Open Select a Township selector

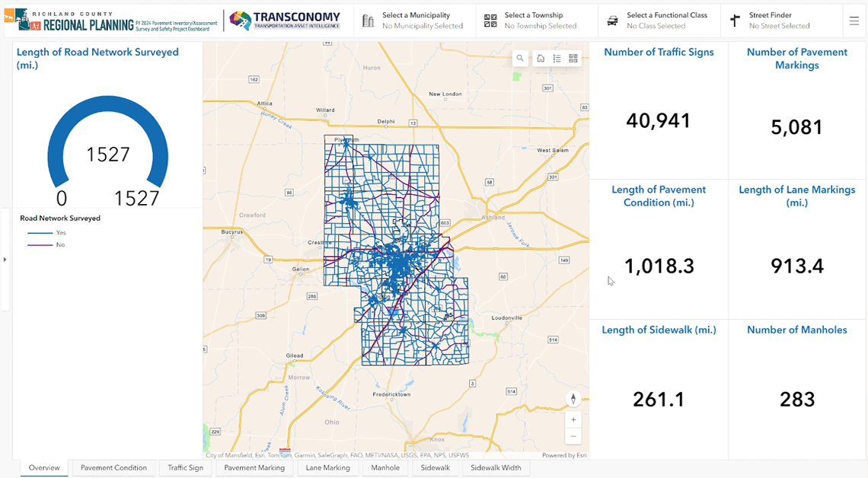[x=538, y=21]
